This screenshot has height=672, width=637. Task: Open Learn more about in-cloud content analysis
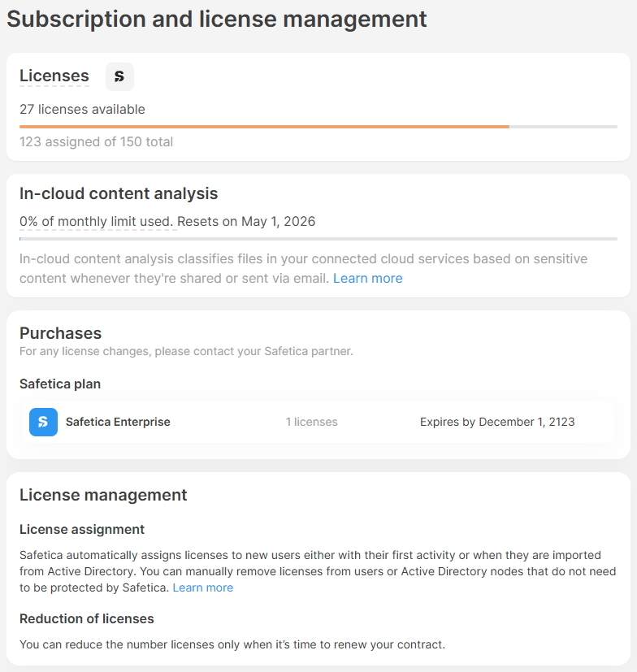point(367,278)
